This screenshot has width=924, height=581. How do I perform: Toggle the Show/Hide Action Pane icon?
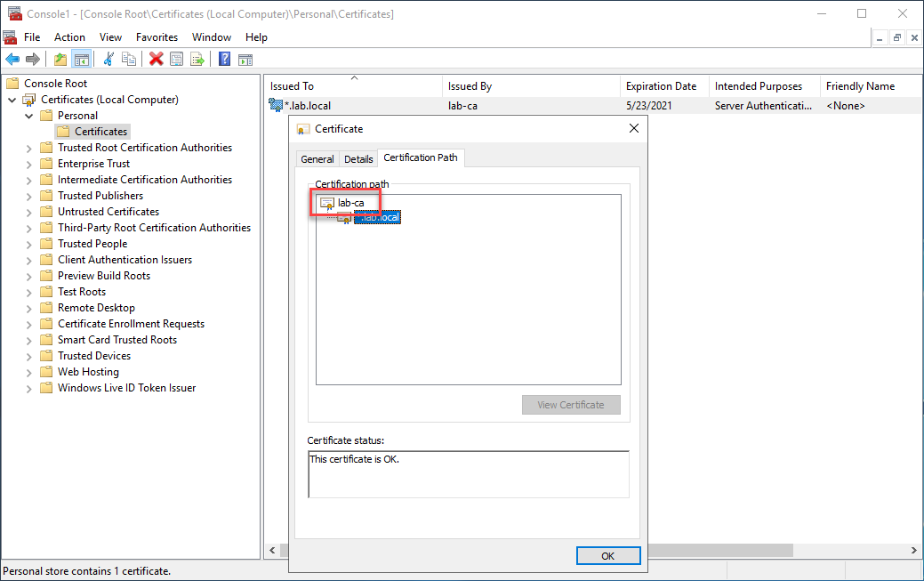pos(245,60)
